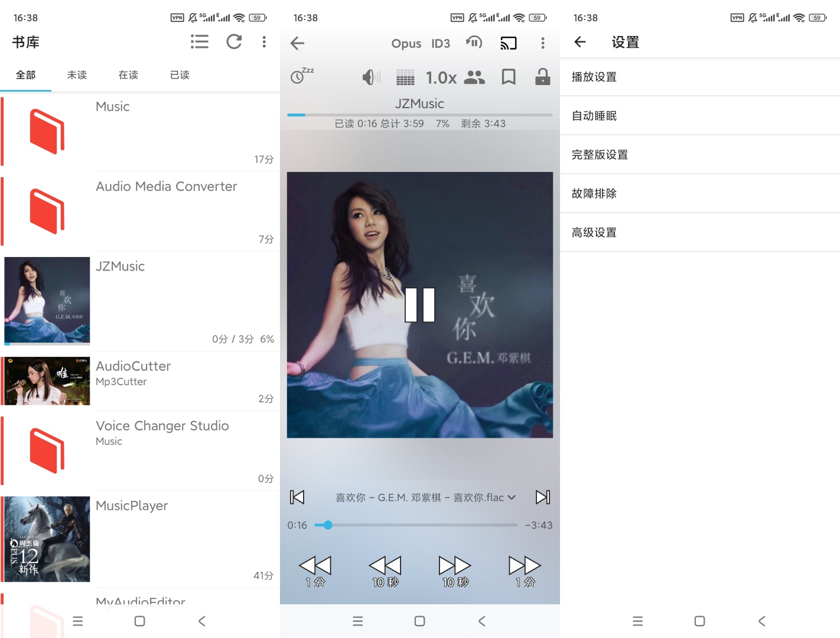Click the AudioCutter cover thumbnail
840x638 pixels.
(47, 381)
